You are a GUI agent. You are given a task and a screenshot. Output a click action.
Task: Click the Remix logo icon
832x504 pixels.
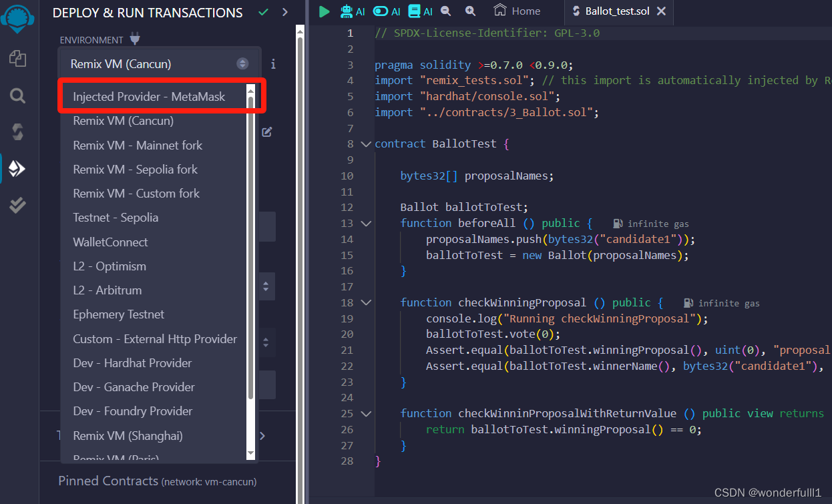point(18,18)
